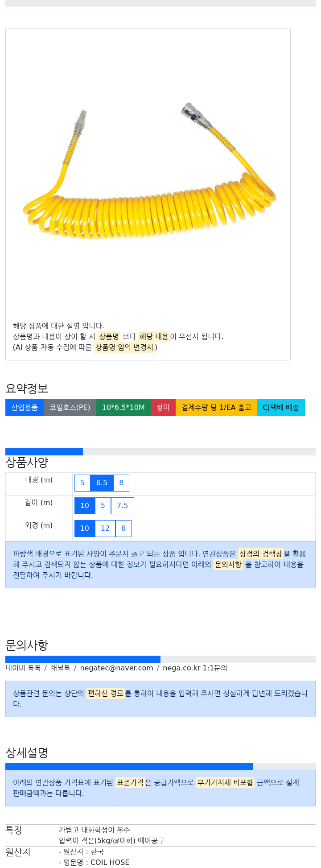Click negatec@naver.com email link
This screenshot has width=321, height=868.
pyautogui.click(x=116, y=668)
